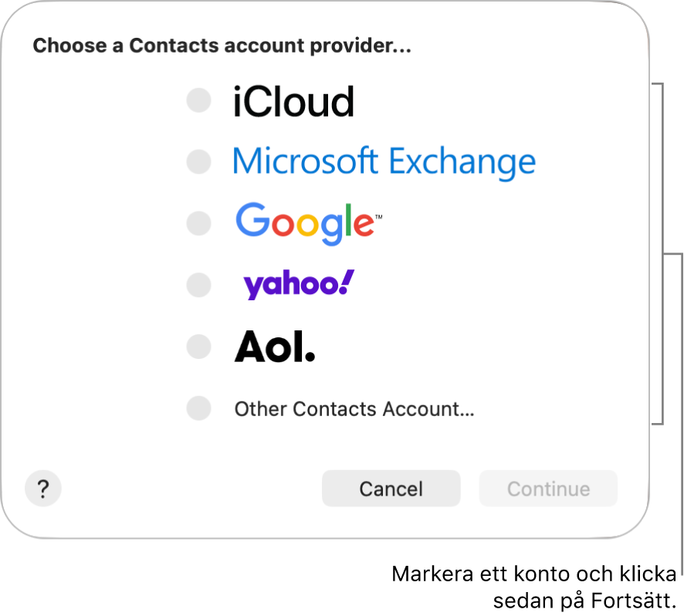The height and width of the screenshot is (616, 684).
Task: Click the trademark symbol next to Google
Action: (378, 215)
